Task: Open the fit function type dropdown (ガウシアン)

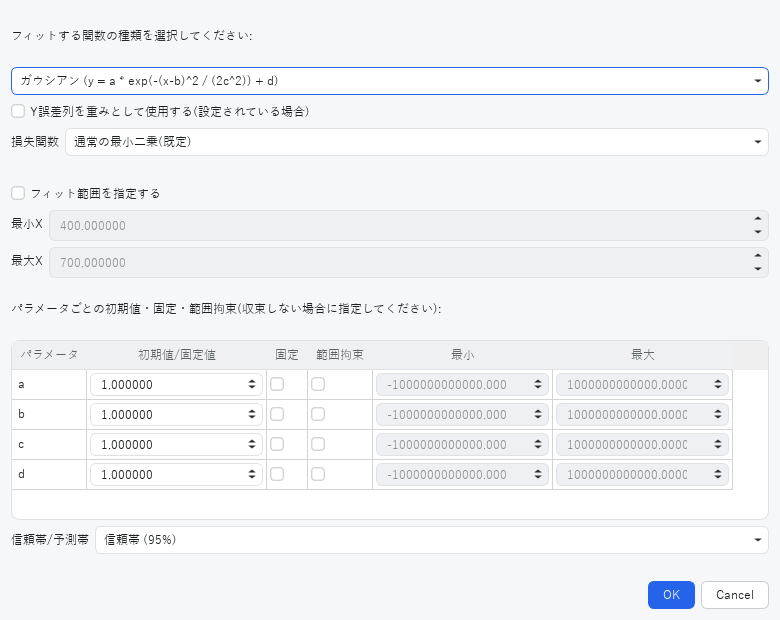Action: pyautogui.click(x=390, y=81)
